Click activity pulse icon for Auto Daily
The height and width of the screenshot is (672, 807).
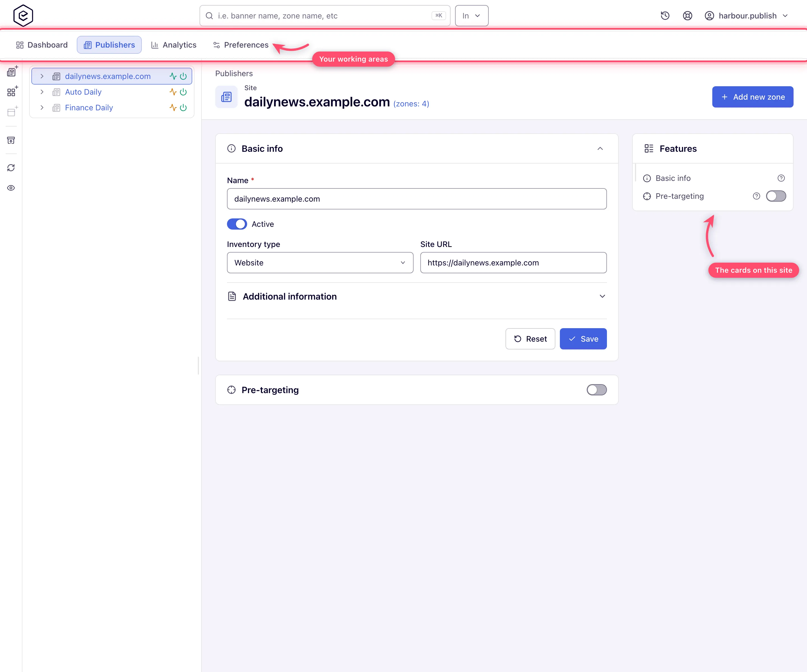173,92
